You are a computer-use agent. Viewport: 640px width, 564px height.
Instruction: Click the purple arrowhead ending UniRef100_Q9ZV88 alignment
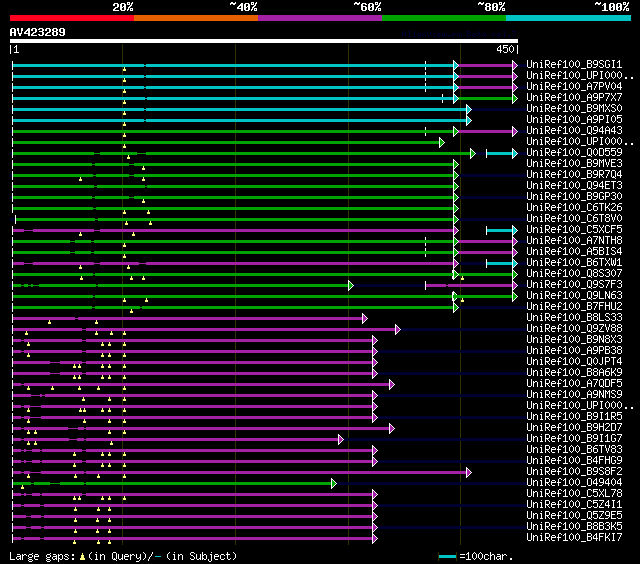coord(398,329)
